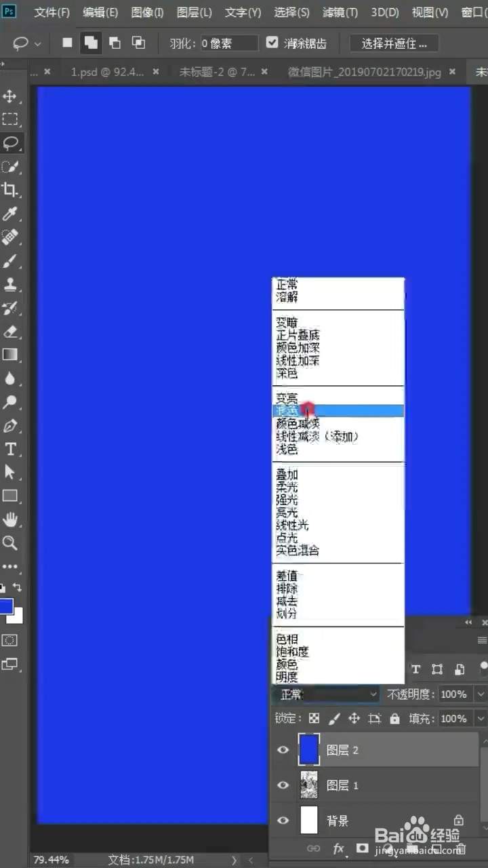
Task: Select the Path Selection tool
Action: [10, 472]
